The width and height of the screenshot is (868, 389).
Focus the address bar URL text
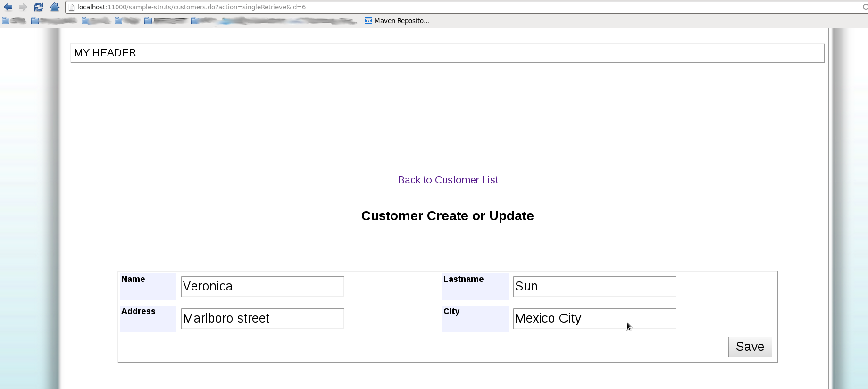pos(192,7)
